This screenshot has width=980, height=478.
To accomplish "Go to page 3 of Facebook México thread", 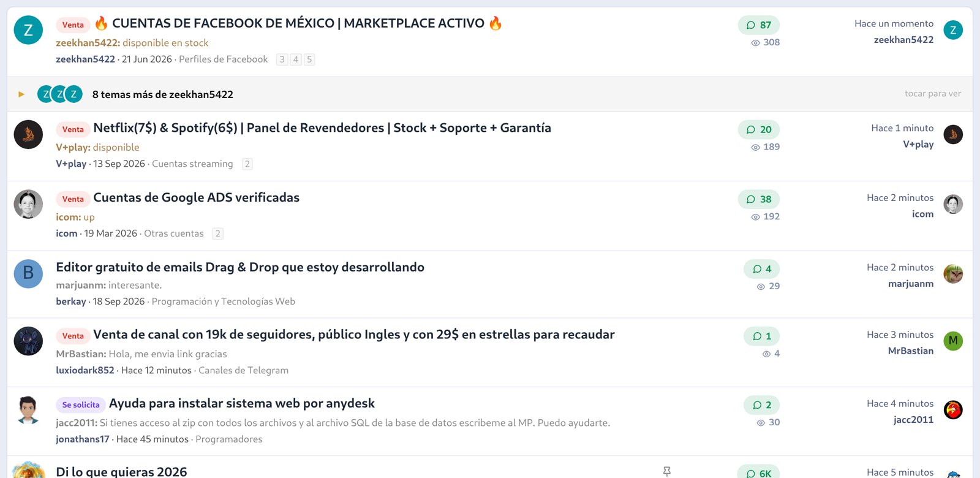I will click(282, 59).
